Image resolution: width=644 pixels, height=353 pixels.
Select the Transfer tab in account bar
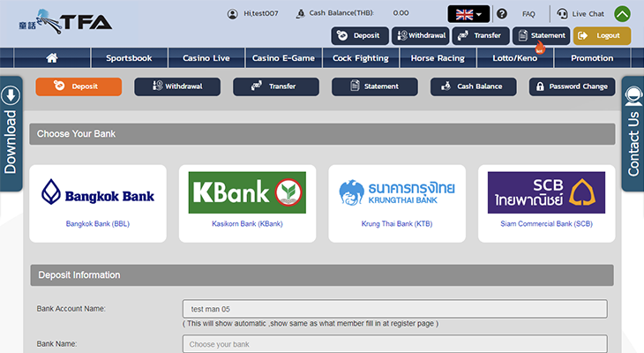click(276, 86)
